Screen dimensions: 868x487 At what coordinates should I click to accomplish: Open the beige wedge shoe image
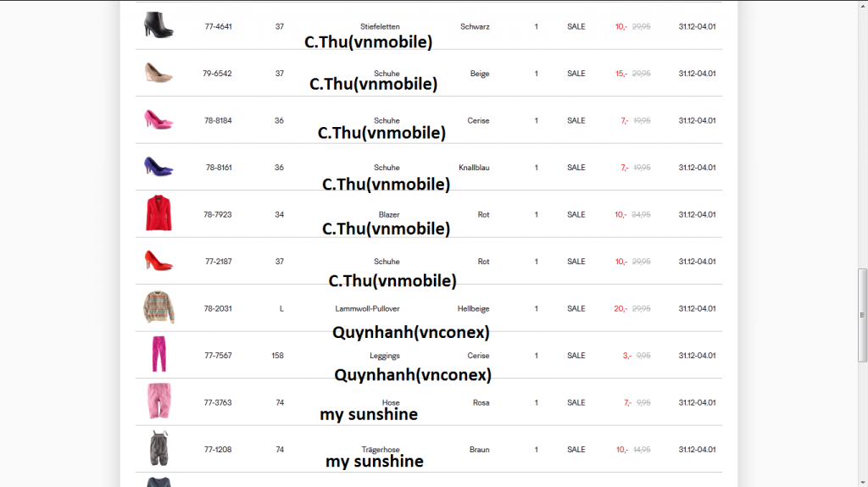coord(159,73)
